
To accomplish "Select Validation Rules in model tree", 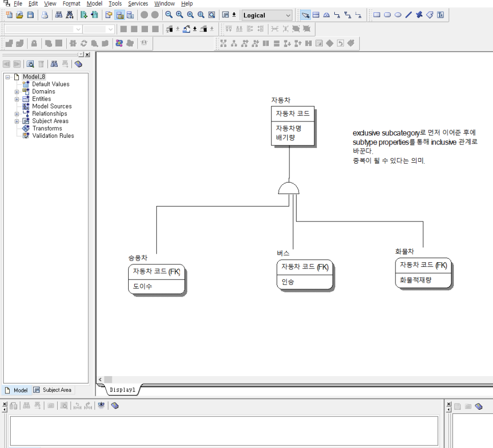I will pos(53,136).
